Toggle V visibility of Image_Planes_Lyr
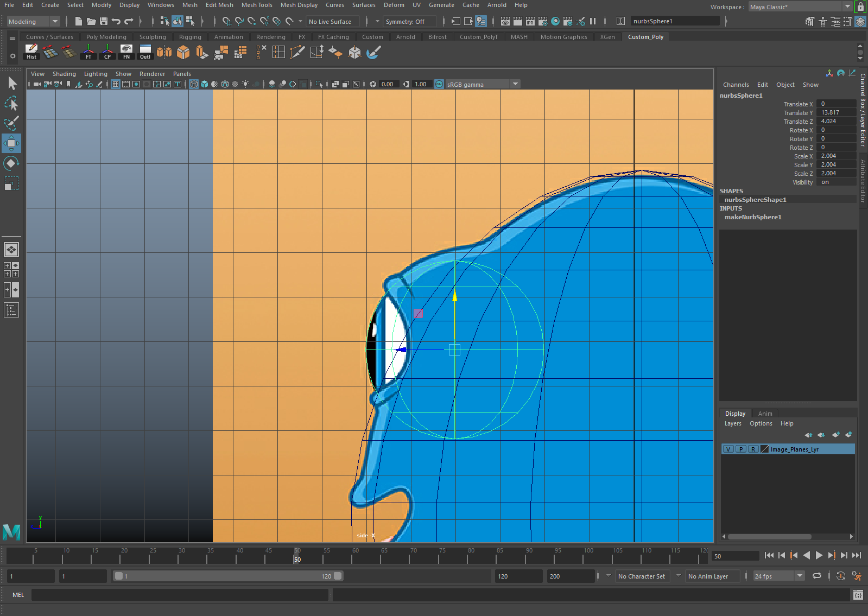This screenshot has width=868, height=616. point(728,449)
